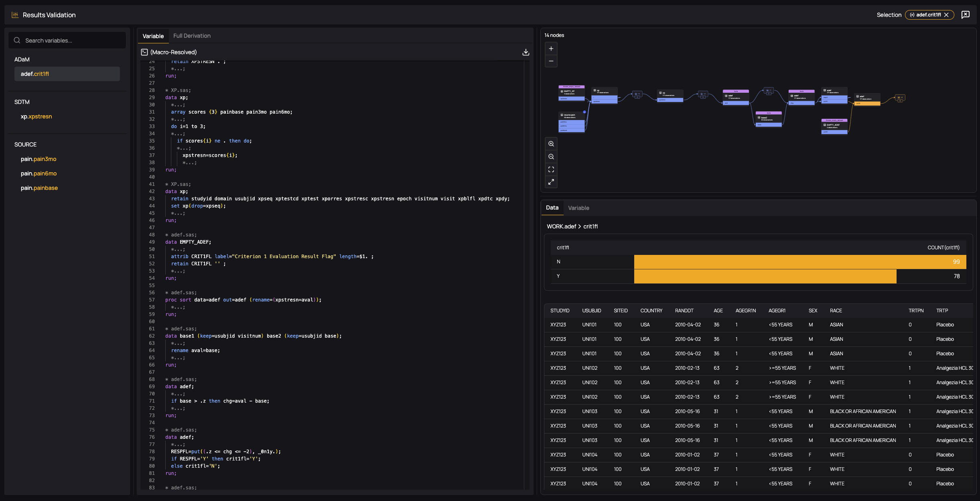Expand the collapsed +2 nodes group in graph

pyautogui.click(x=703, y=97)
